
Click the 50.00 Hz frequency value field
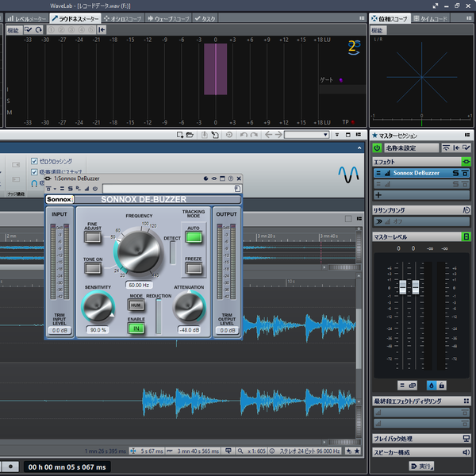pyautogui.click(x=139, y=285)
